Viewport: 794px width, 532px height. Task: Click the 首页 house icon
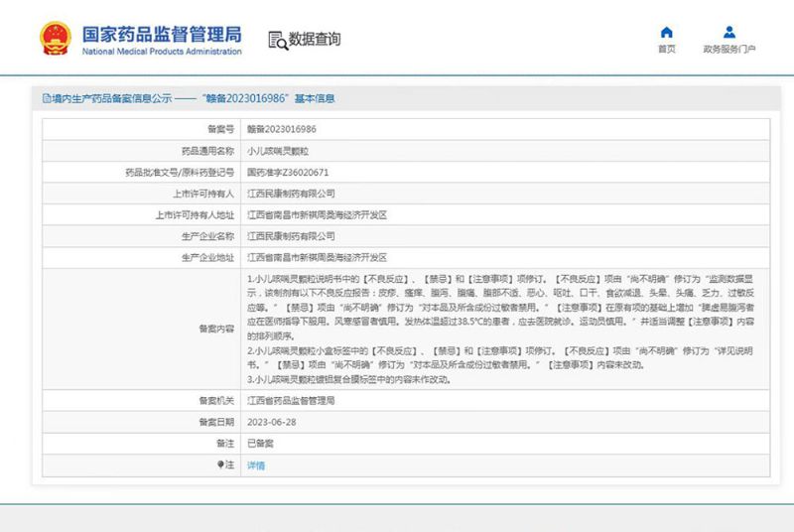click(666, 32)
